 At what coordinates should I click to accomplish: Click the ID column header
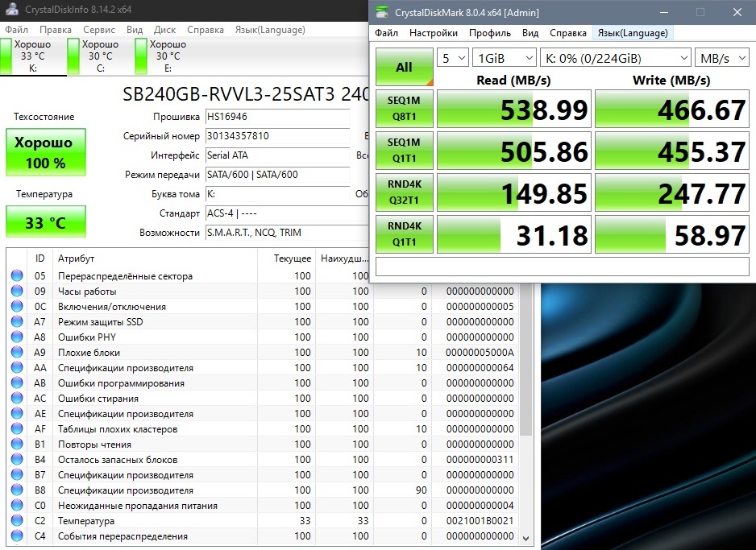[40, 258]
